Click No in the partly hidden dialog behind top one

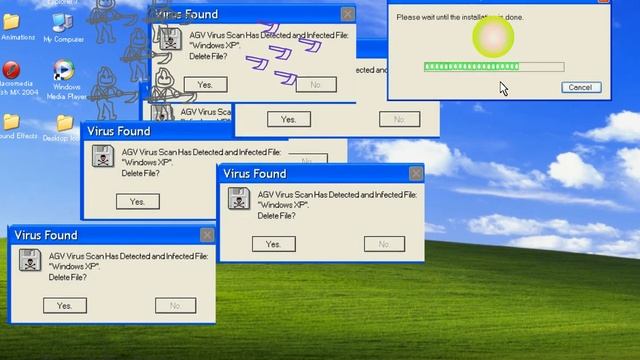400,119
